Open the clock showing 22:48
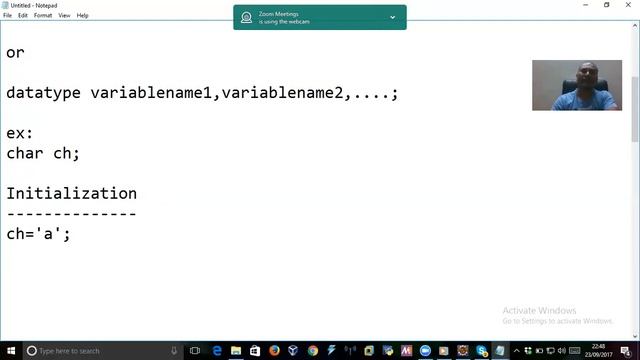The height and width of the screenshot is (360, 640). 598,351
